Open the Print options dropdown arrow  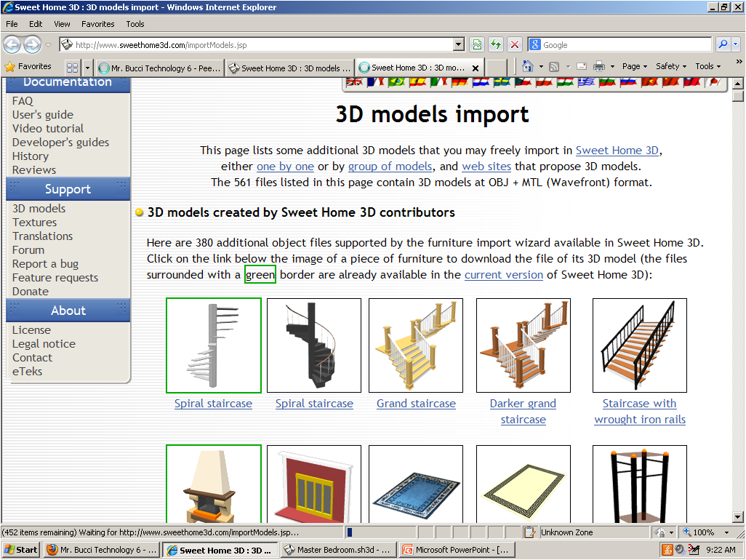612,67
